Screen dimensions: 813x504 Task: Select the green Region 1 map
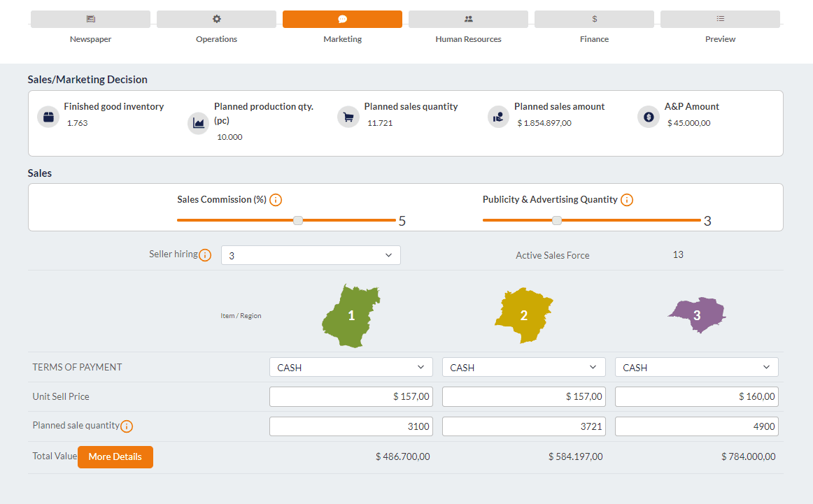[351, 316]
